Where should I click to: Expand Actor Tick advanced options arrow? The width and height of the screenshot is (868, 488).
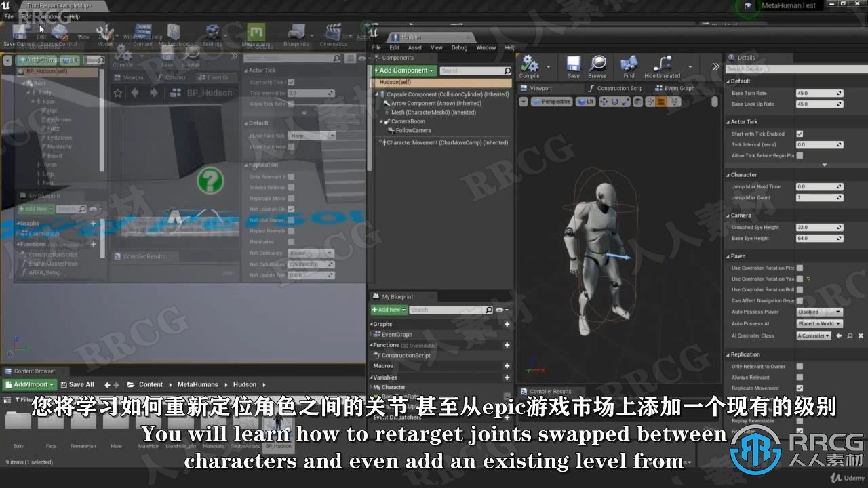[825, 165]
